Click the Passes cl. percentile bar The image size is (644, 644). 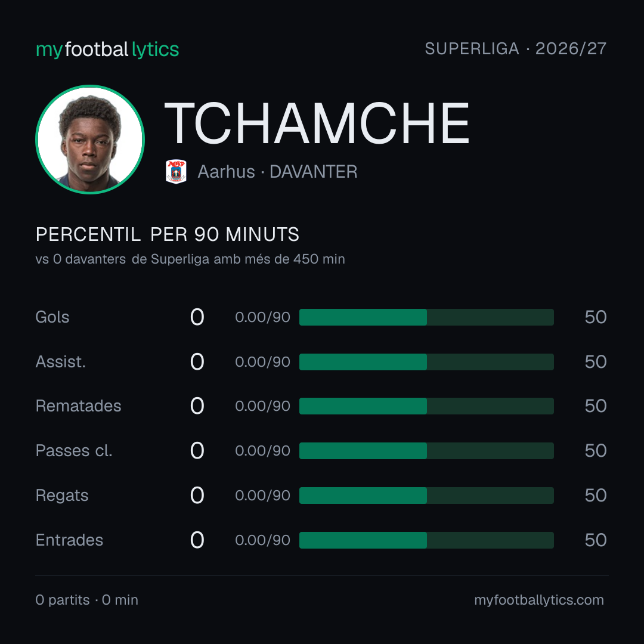tap(426, 451)
